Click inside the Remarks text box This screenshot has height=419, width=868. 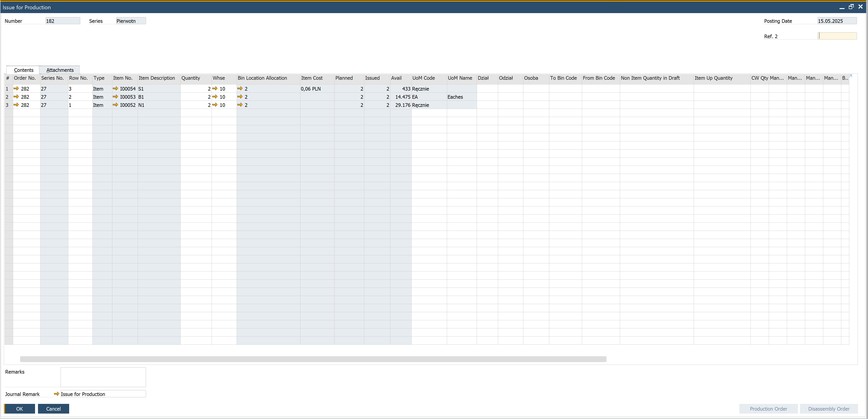click(103, 377)
